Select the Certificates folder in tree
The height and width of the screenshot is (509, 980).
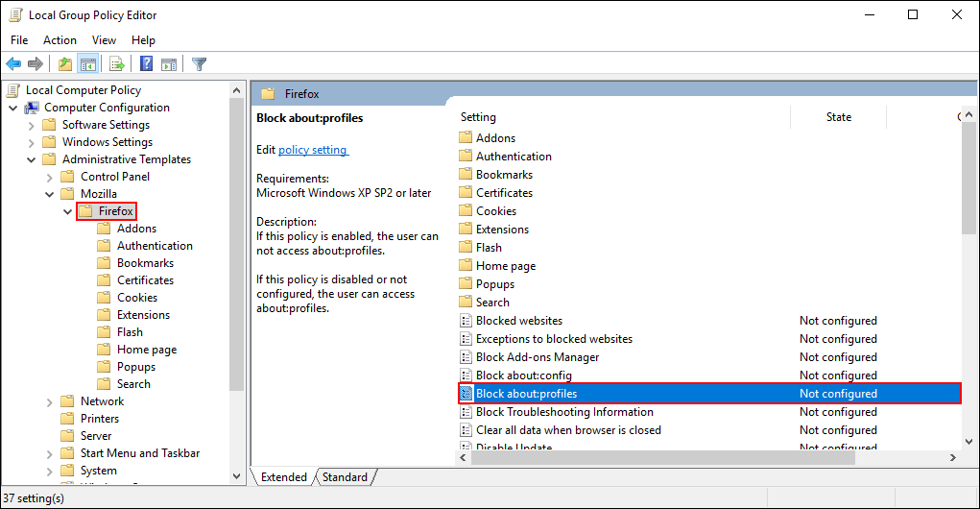(145, 280)
